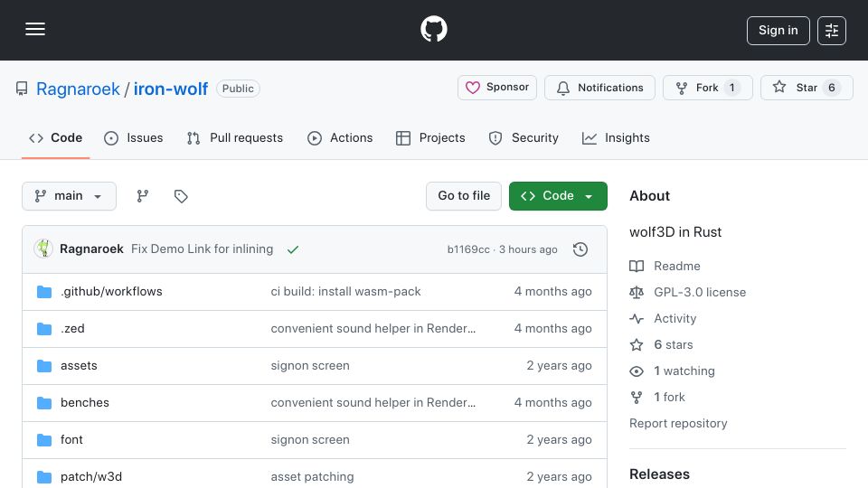Open the 1 fork link

657,398
